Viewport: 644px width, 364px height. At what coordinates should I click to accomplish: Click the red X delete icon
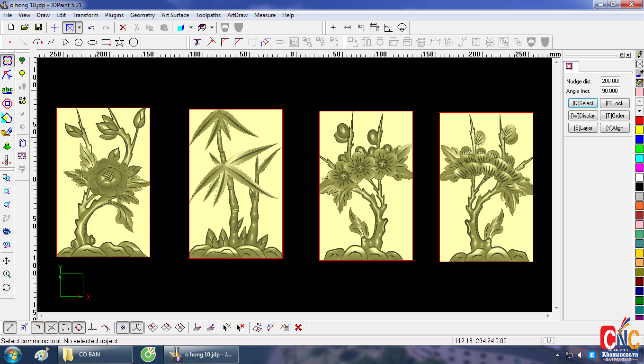(x=123, y=27)
